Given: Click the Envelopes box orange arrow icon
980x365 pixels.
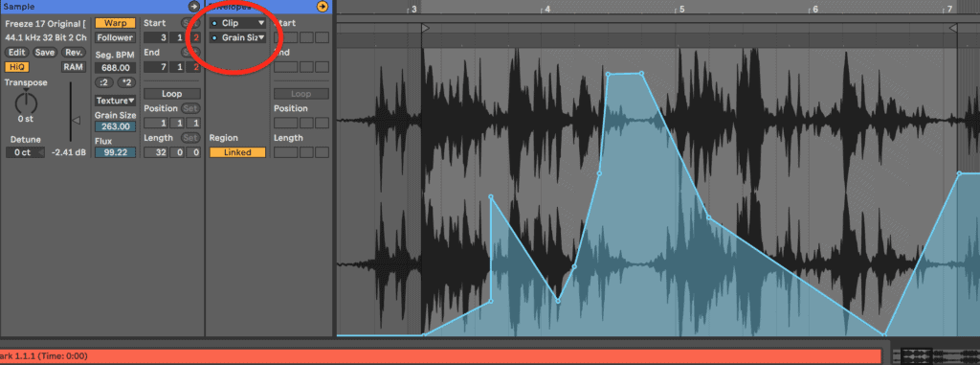Looking at the screenshot, I should click(322, 7).
